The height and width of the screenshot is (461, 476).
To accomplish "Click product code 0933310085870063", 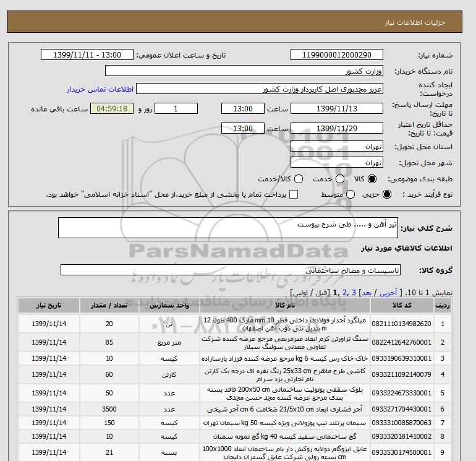I will 401,423.
